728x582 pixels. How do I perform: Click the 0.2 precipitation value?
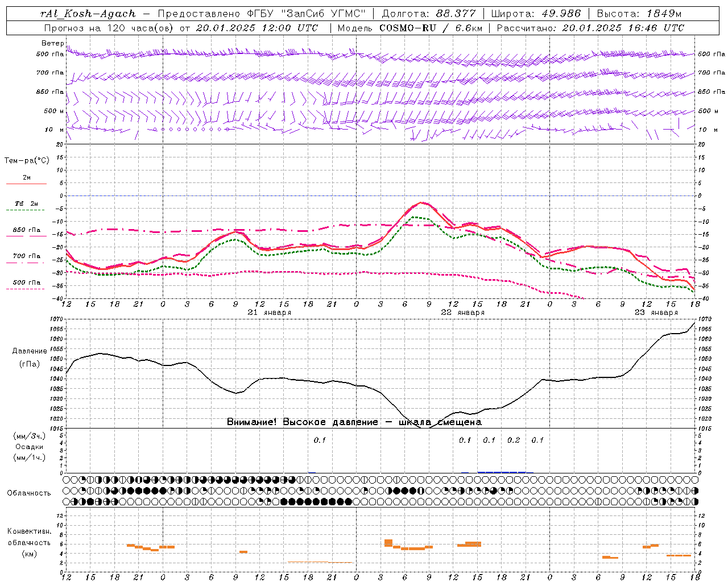click(514, 440)
